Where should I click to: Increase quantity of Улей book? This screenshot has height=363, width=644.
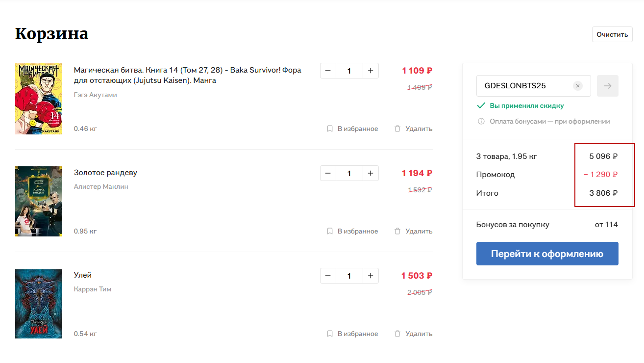(x=371, y=276)
